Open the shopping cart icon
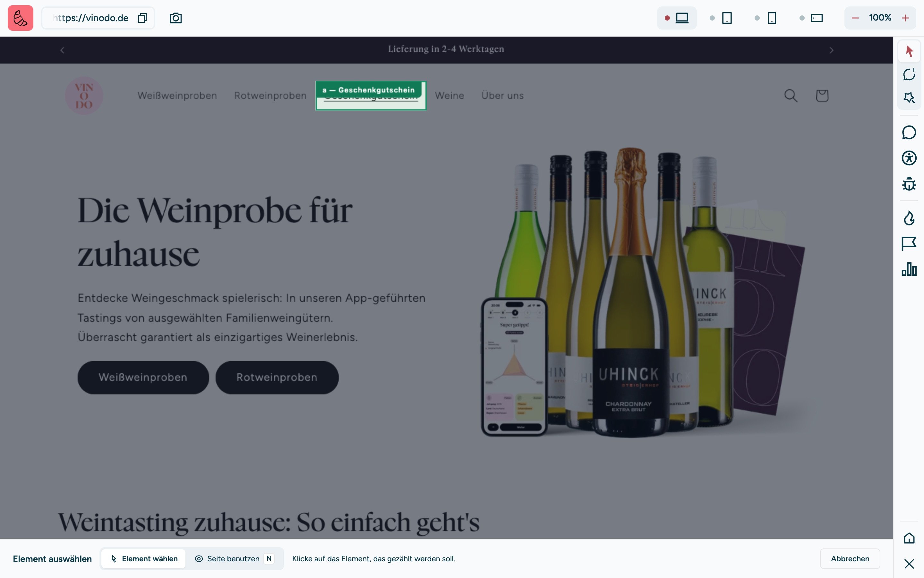 tap(822, 96)
